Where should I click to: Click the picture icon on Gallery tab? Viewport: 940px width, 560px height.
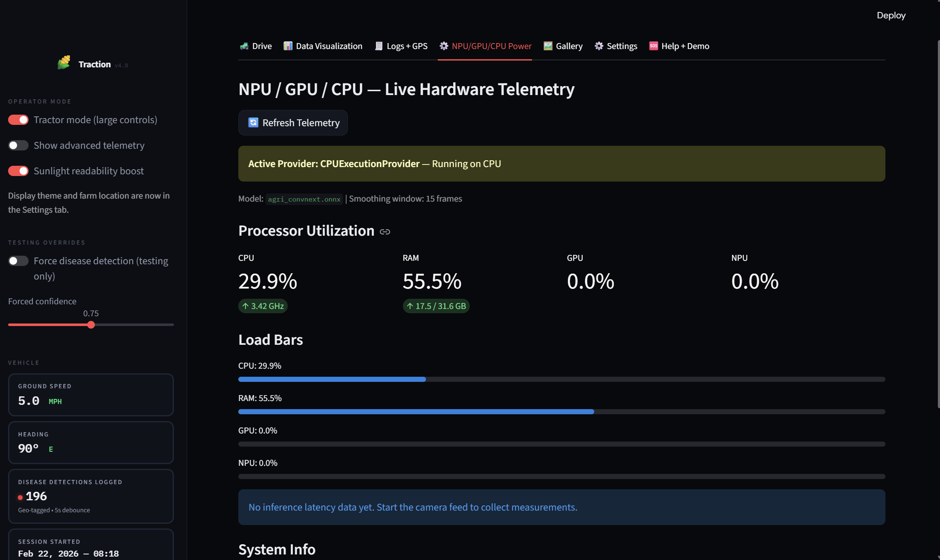(548, 46)
